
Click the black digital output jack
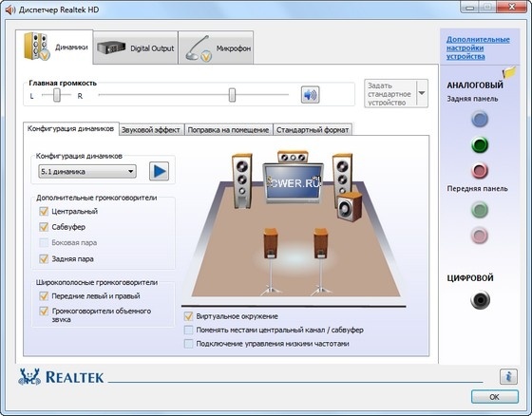(x=480, y=300)
